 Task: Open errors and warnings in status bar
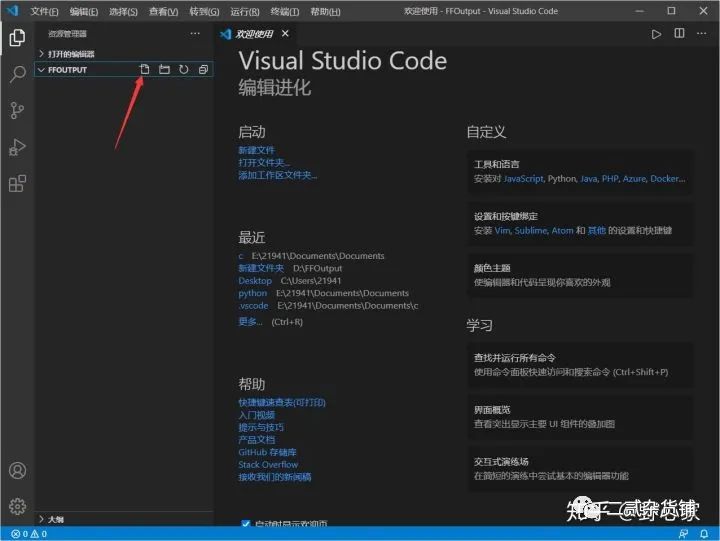click(x=29, y=534)
